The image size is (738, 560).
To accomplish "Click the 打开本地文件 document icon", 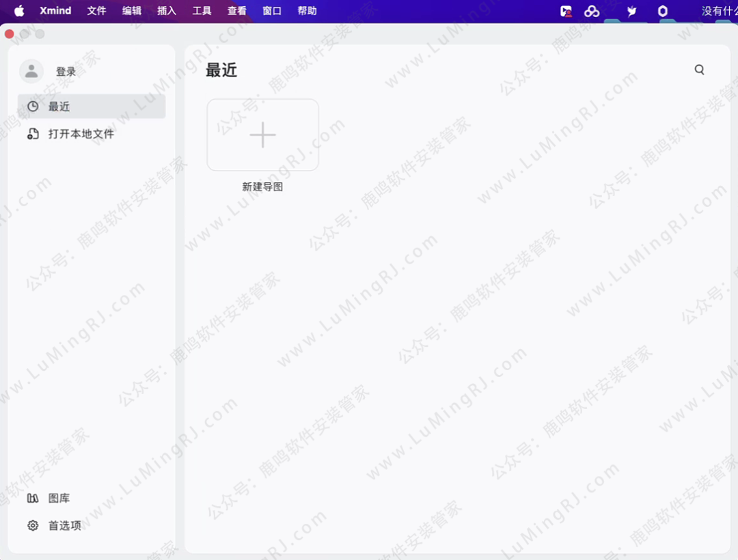I will pyautogui.click(x=33, y=134).
